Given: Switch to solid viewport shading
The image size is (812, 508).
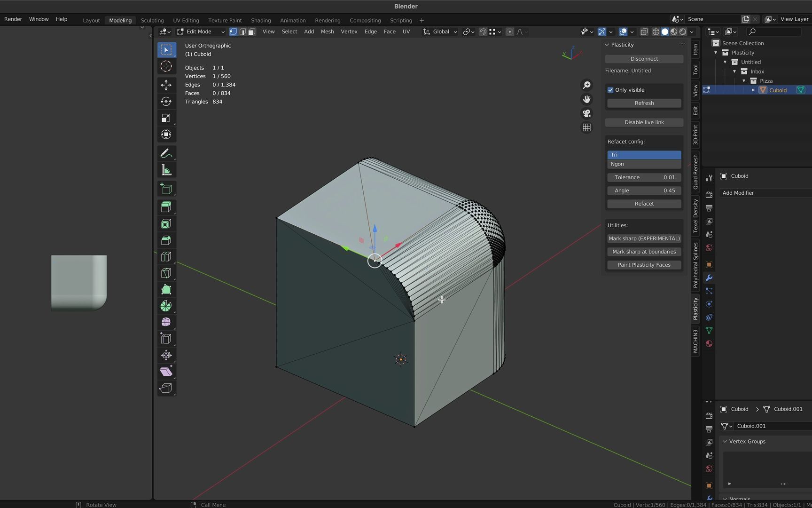Looking at the screenshot, I should point(665,32).
